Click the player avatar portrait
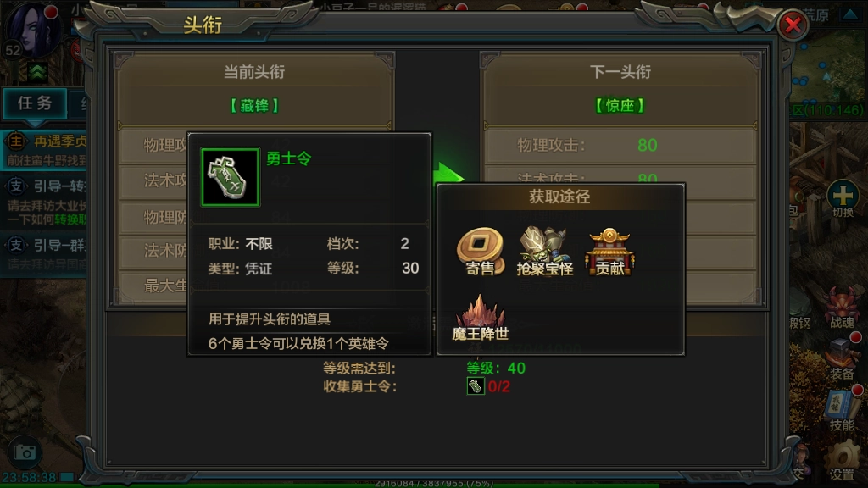The width and height of the screenshot is (868, 488). tap(32, 30)
